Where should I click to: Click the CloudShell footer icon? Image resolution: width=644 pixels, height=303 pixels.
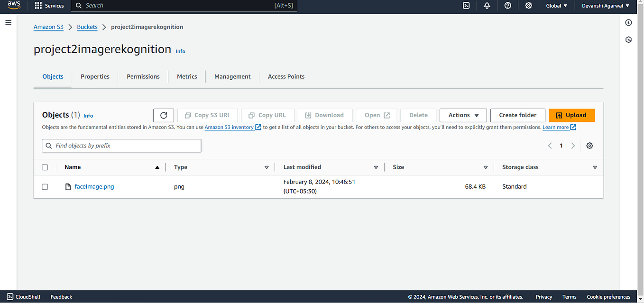point(10,297)
